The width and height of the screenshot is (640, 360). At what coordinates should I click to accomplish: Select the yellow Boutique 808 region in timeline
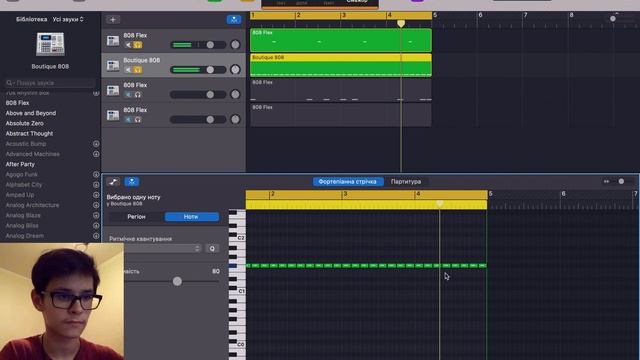[341, 65]
